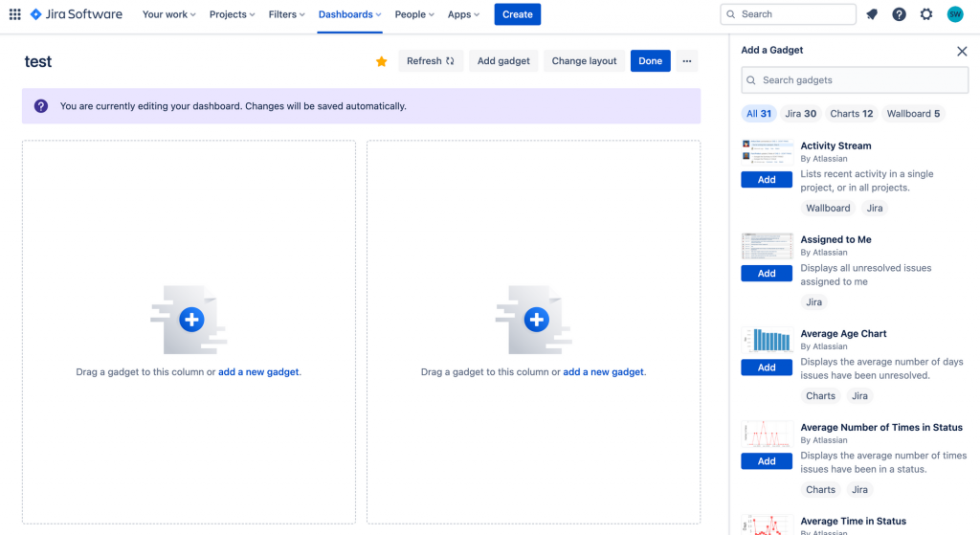Expand the Filters menu
The image size is (980, 535).
coord(286,14)
